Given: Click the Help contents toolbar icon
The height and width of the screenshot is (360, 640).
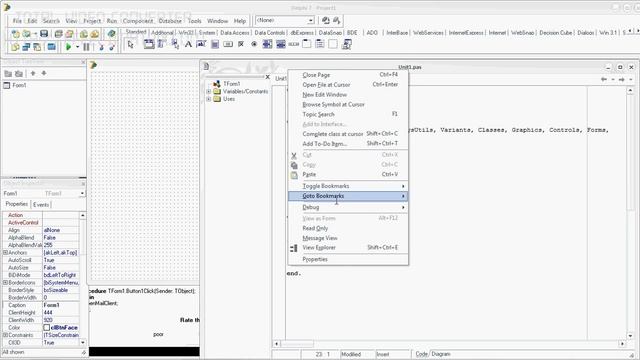Looking at the screenshot, I should point(111,34).
